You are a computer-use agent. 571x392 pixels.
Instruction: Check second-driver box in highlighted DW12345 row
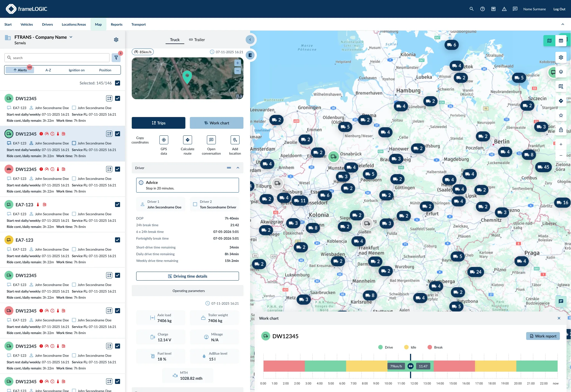click(74, 143)
